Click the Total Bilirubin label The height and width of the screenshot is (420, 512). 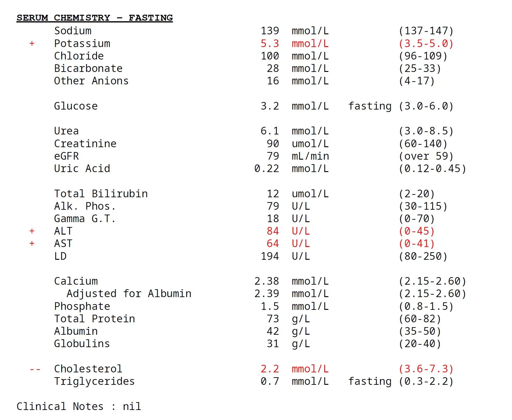click(101, 194)
